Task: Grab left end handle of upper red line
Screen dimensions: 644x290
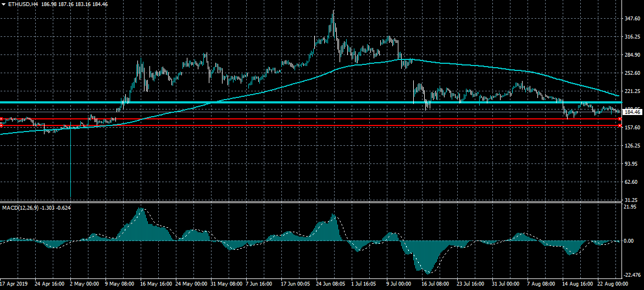Action: point(1,119)
